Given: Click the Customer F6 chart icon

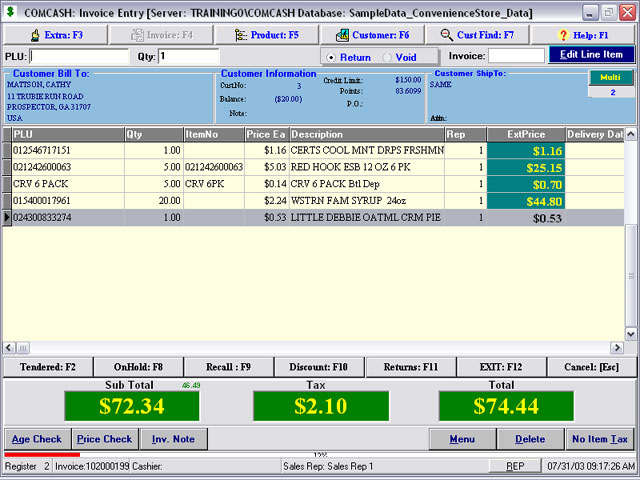Looking at the screenshot, I should (x=342, y=36).
